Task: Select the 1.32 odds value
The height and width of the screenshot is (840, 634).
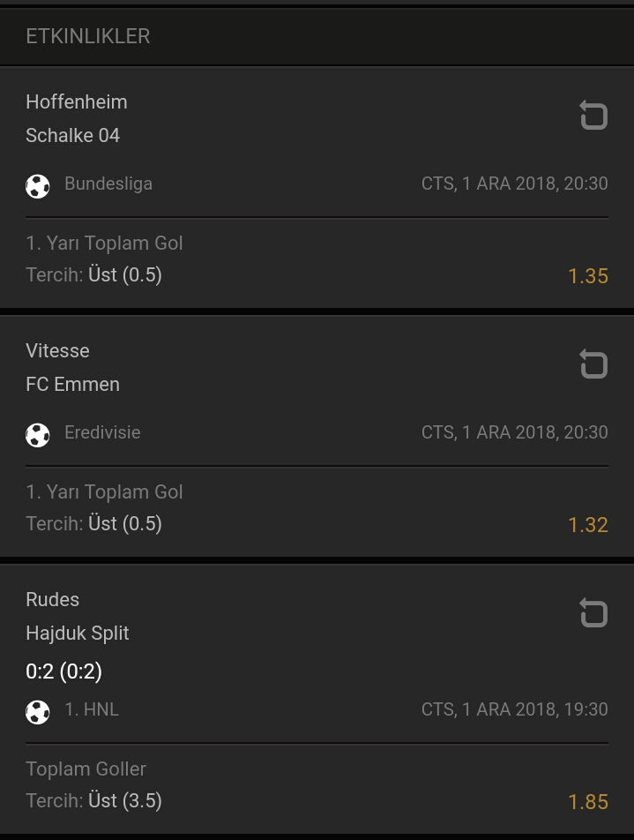Action: pos(587,525)
